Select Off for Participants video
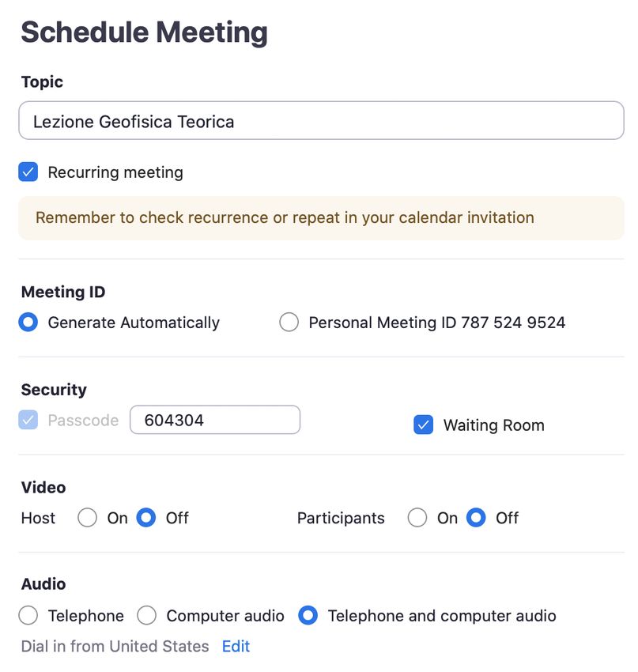Screen dimensions: 638x672 tap(476, 518)
